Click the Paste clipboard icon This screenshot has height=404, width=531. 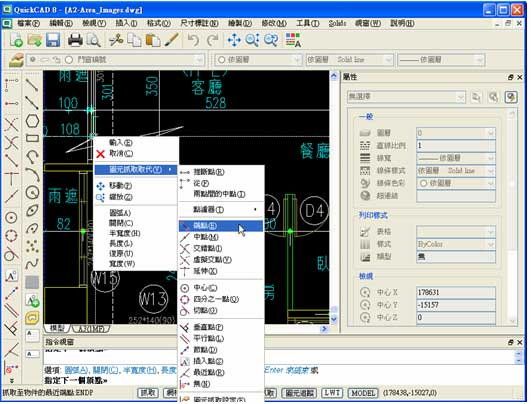pyautogui.click(x=153, y=40)
